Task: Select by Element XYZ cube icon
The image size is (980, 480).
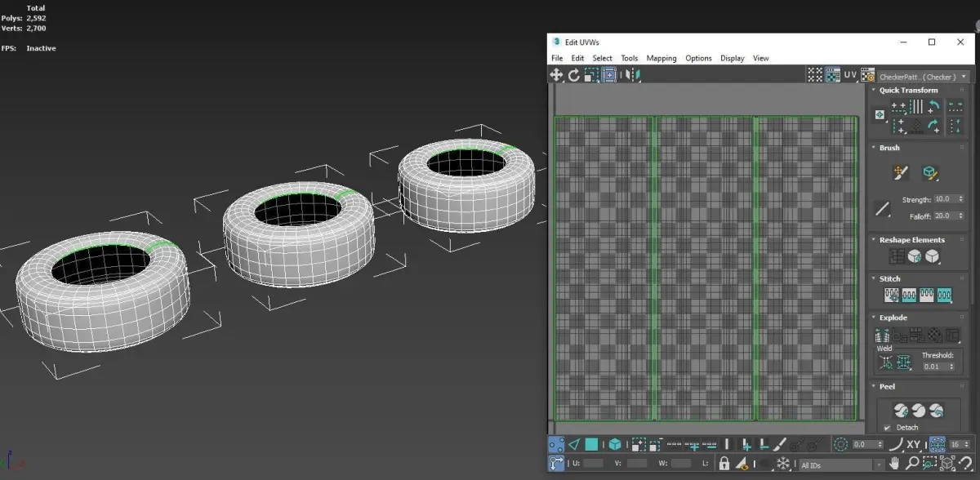Action: click(614, 445)
